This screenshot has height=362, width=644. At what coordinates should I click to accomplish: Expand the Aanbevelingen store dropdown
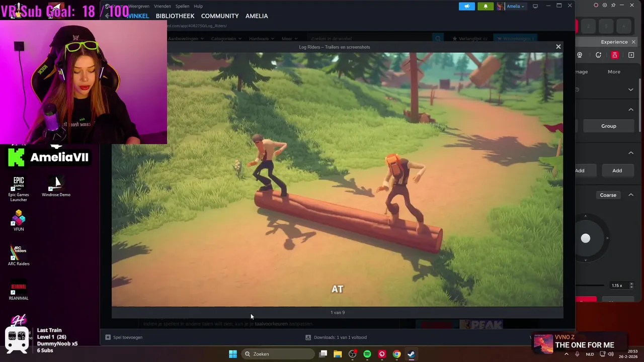coord(186,39)
